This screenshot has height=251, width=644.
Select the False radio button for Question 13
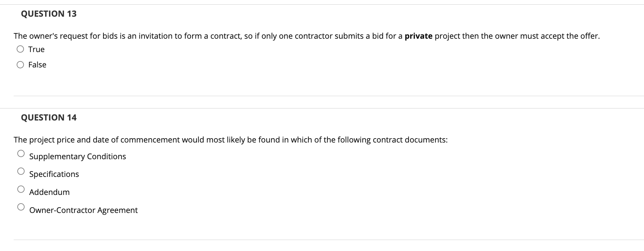[x=20, y=64]
